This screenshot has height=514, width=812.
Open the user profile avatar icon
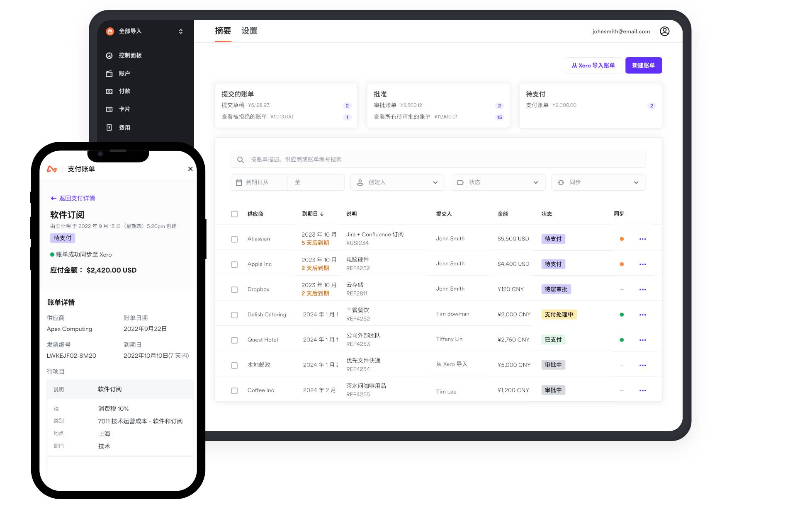(x=664, y=32)
